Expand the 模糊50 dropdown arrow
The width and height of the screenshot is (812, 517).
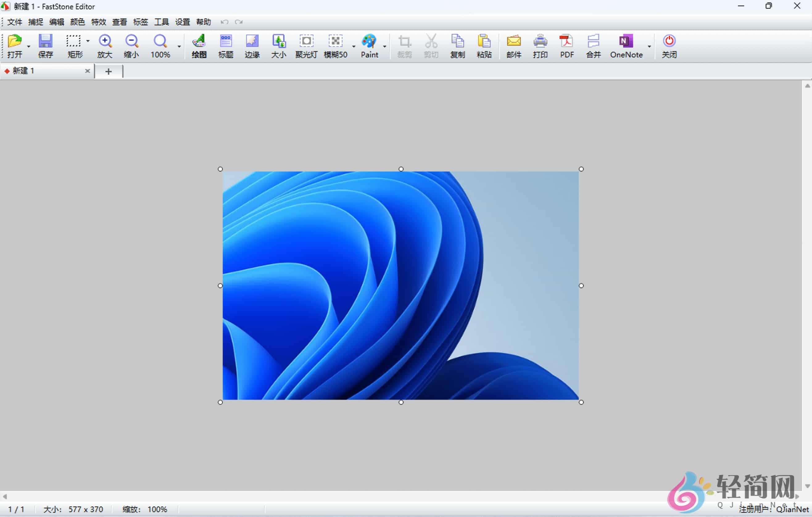tap(354, 46)
